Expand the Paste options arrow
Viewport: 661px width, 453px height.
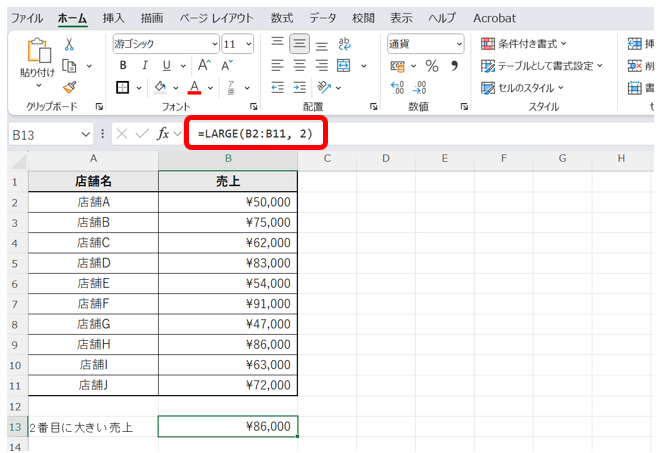pos(39,86)
